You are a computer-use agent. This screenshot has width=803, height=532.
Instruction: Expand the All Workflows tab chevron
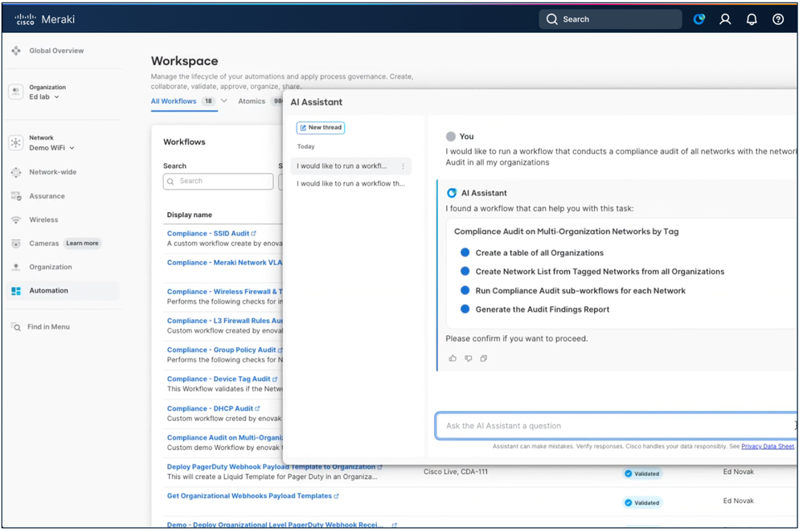[x=224, y=101]
